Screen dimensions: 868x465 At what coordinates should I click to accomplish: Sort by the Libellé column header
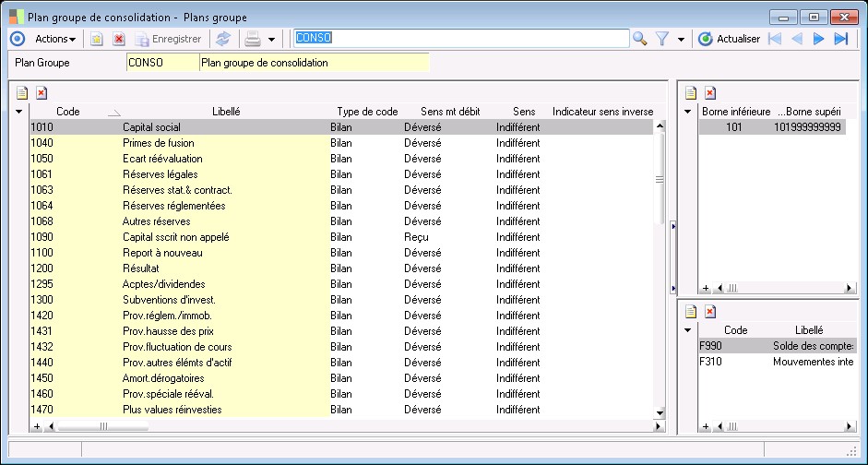(226, 112)
